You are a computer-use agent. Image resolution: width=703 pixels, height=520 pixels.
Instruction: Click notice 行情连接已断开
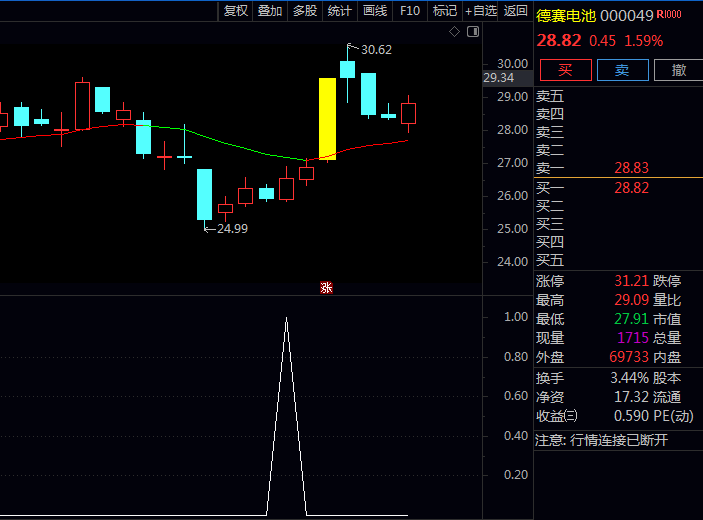[619, 440]
